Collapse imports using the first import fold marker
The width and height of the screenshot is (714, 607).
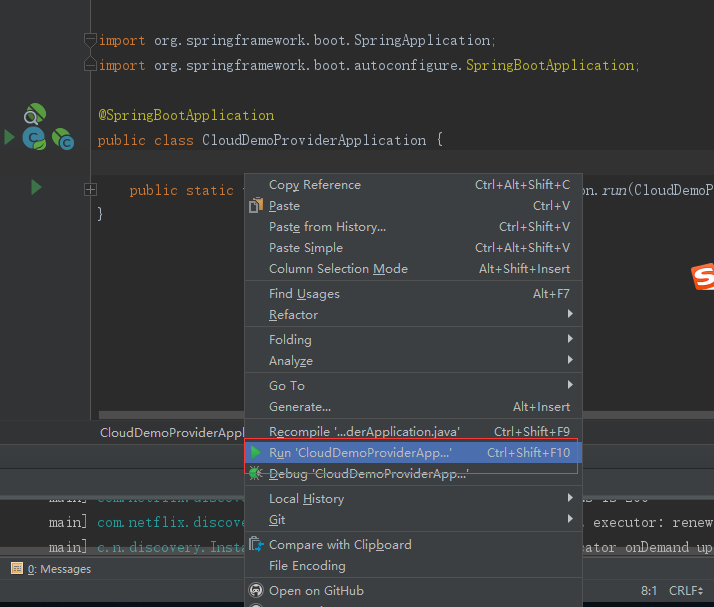click(90, 41)
